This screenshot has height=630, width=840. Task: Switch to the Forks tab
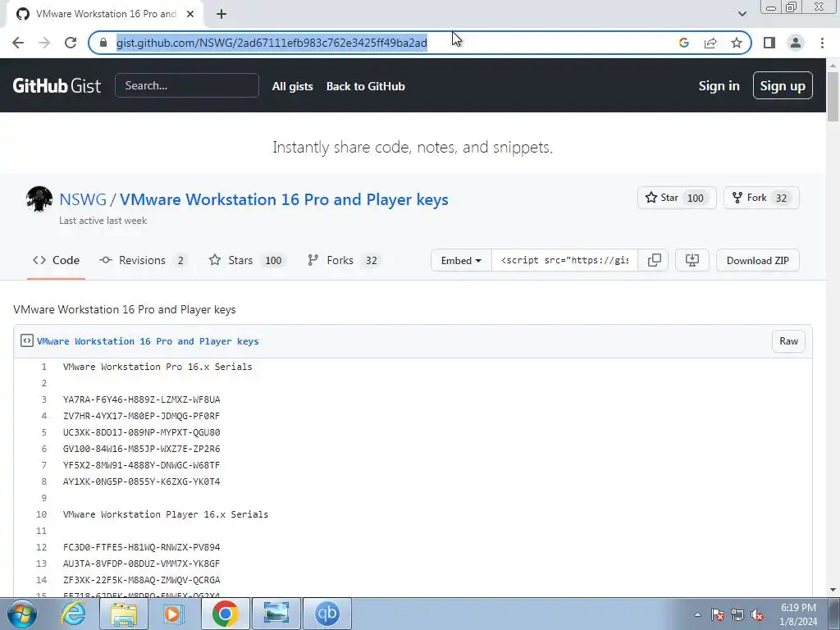pos(344,260)
